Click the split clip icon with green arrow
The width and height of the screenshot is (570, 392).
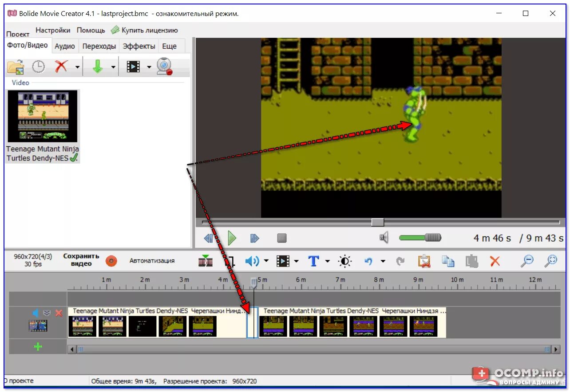pos(206,260)
